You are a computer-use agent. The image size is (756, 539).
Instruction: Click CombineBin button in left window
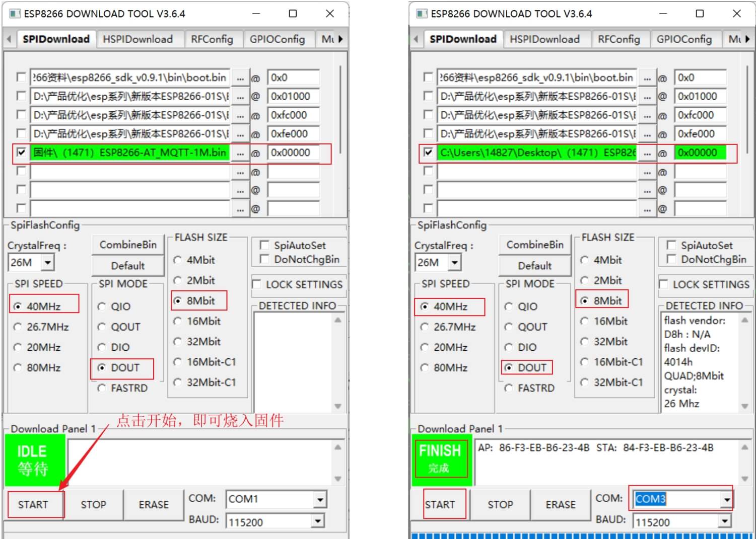pyautogui.click(x=128, y=245)
